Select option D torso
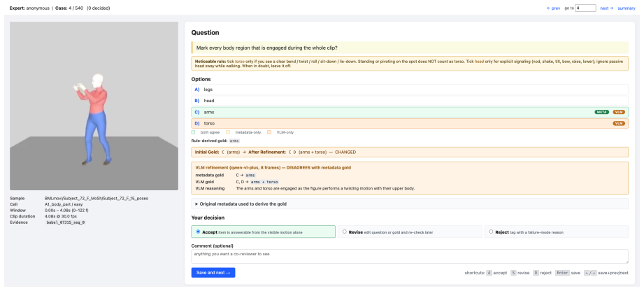Viewport: 644px width, 291px height. click(410, 123)
